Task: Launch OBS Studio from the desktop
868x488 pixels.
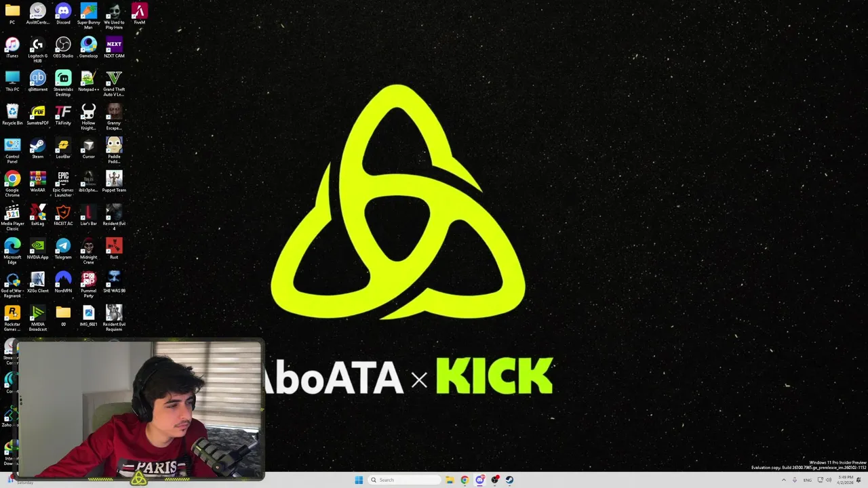Action: (63, 47)
